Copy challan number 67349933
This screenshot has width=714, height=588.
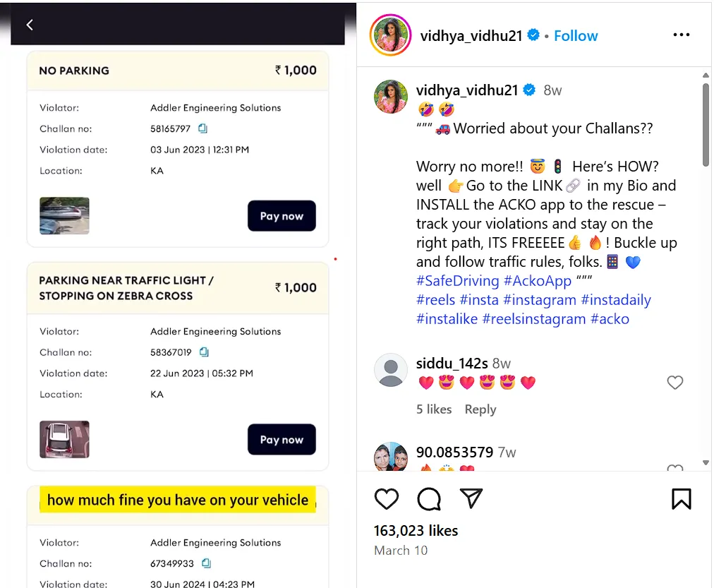206,563
